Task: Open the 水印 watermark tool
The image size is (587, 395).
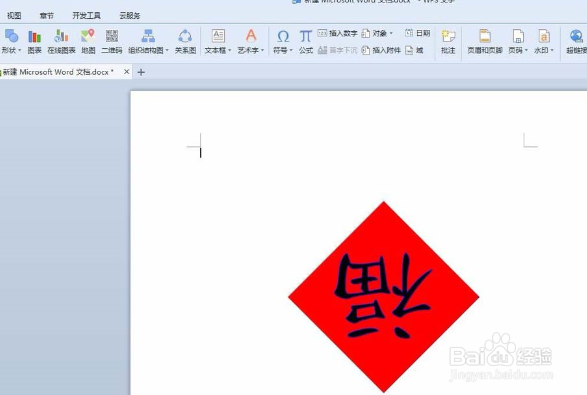Action: point(544,41)
